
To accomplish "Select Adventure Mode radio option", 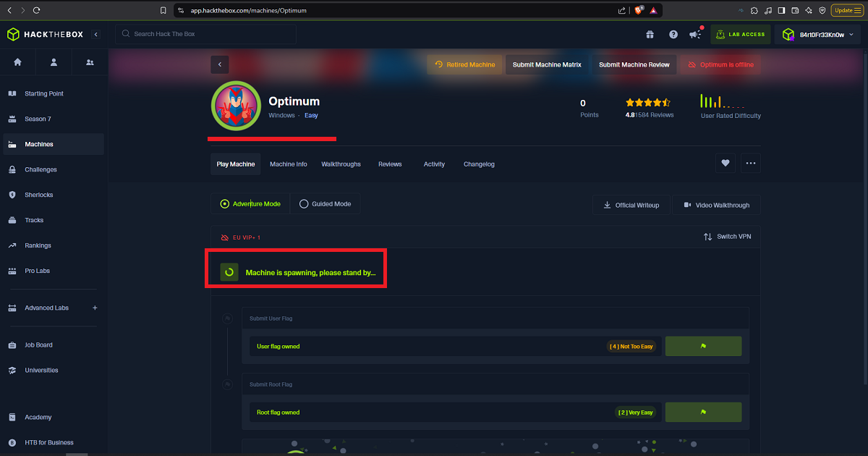I will point(250,204).
